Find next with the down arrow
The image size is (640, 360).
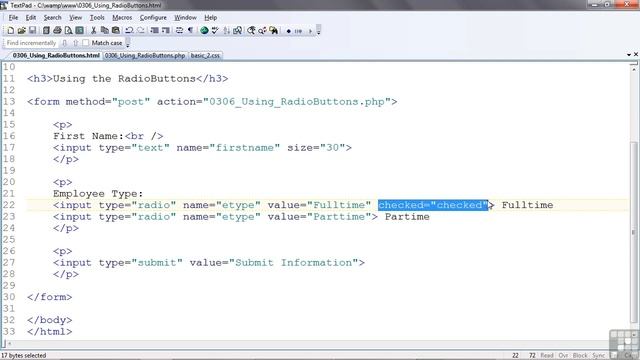click(64, 43)
